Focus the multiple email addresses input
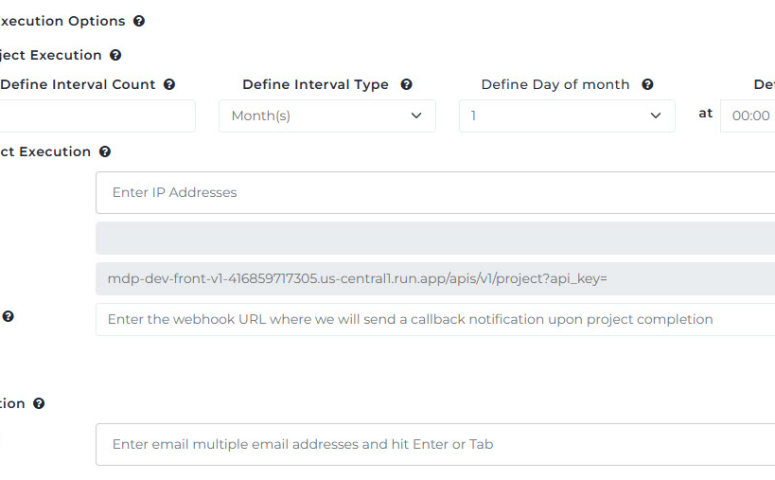 click(435, 444)
